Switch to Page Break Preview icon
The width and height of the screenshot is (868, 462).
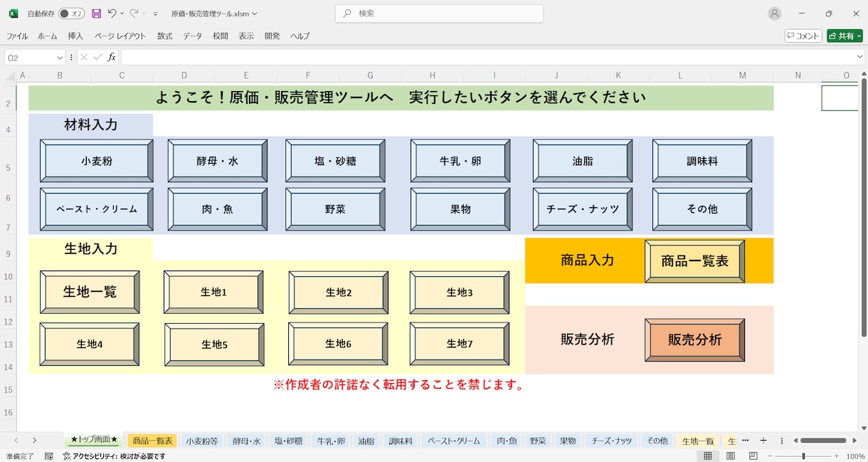(x=753, y=456)
